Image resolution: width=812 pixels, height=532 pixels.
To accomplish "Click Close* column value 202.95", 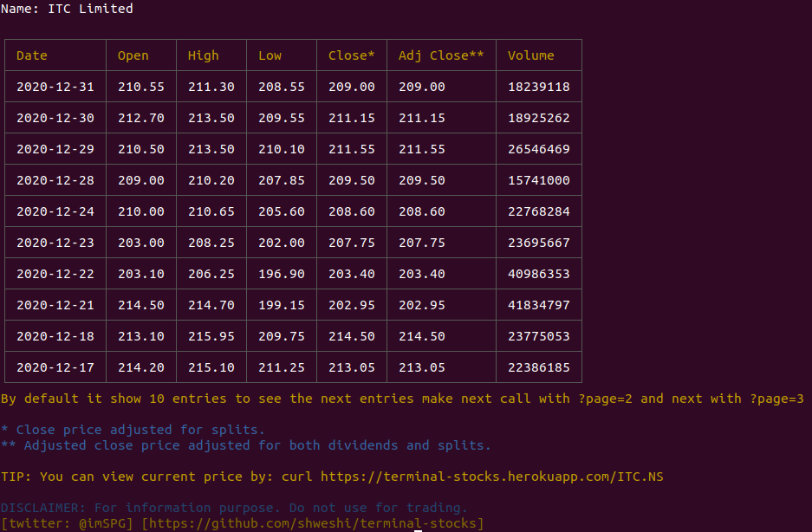I will pyautogui.click(x=352, y=305).
